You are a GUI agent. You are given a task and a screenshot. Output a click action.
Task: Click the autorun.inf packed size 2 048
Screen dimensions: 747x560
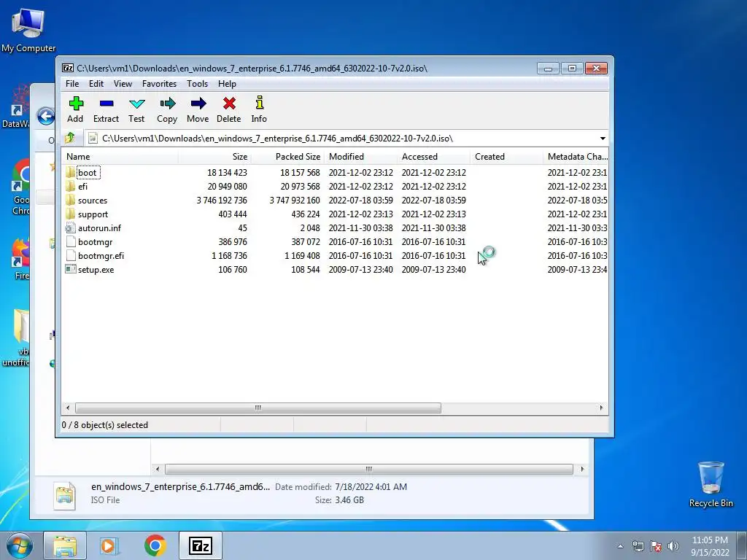click(x=309, y=228)
